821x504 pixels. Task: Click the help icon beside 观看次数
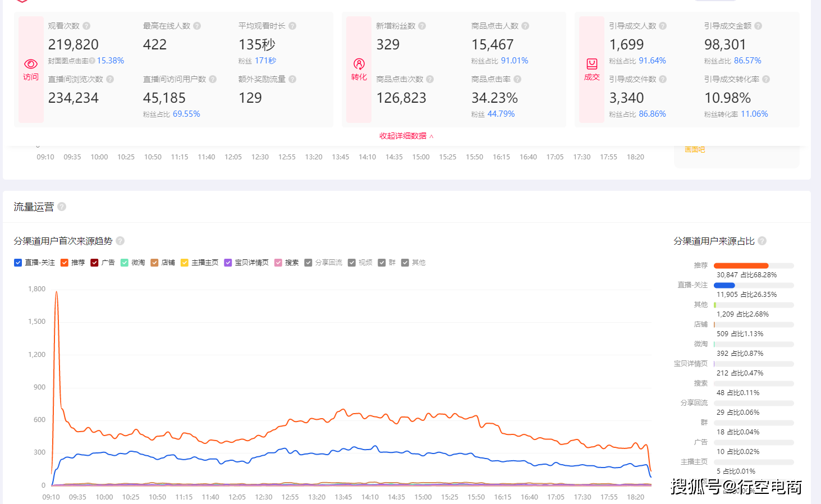(x=86, y=26)
